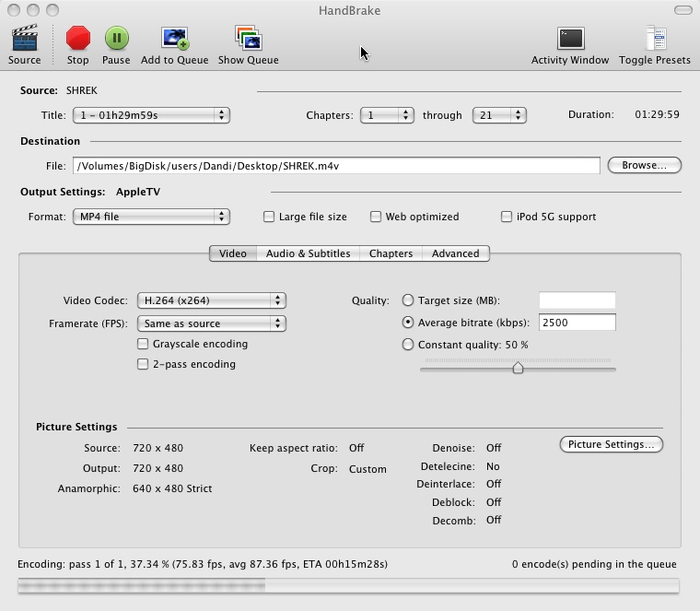Enable iPod 5G support checkbox
The width and height of the screenshot is (700, 611).
click(x=507, y=217)
